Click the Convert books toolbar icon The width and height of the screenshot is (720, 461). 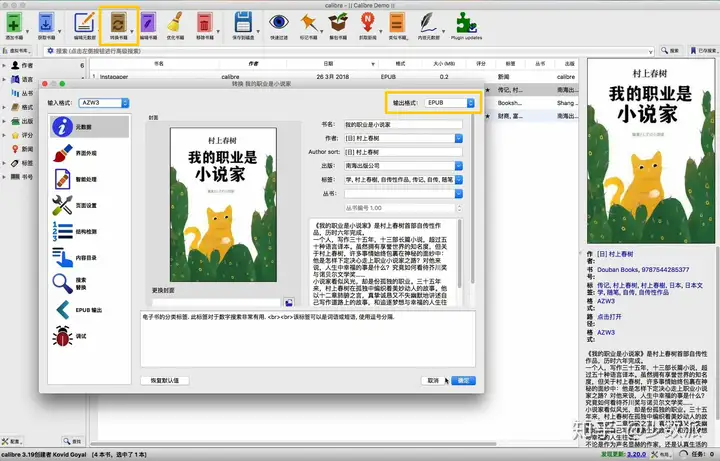tap(118, 23)
